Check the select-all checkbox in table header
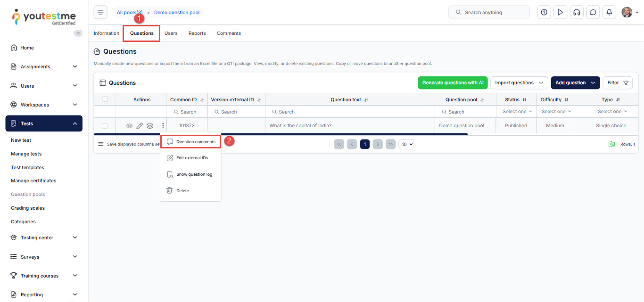This screenshot has height=302, width=644. pos(105,99)
